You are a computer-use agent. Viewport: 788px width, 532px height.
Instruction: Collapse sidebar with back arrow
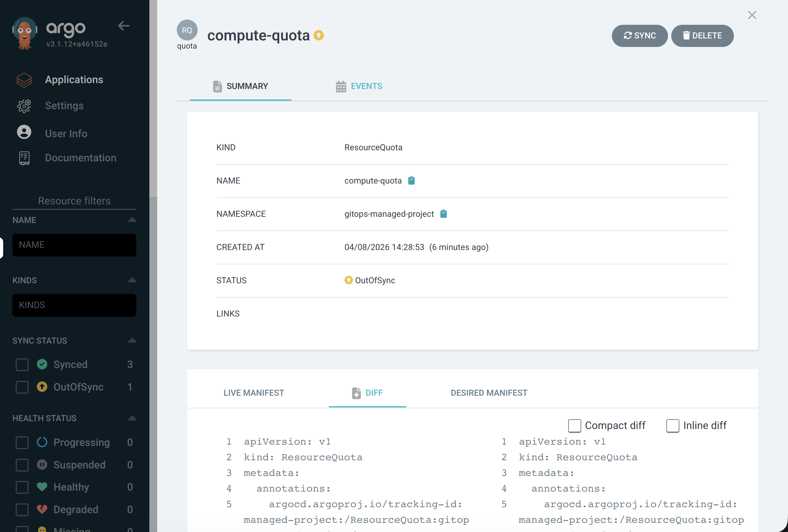tap(124, 26)
